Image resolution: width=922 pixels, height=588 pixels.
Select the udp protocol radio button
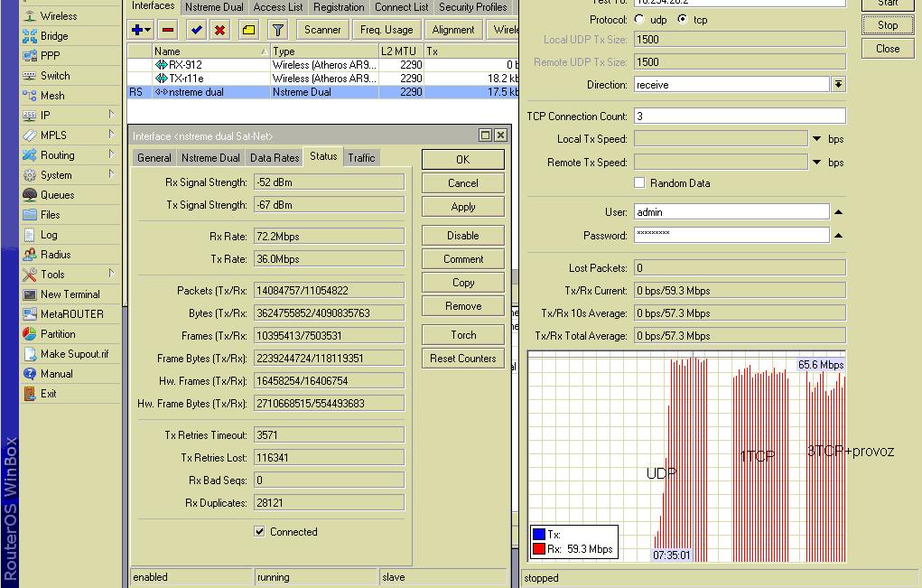pyautogui.click(x=639, y=19)
